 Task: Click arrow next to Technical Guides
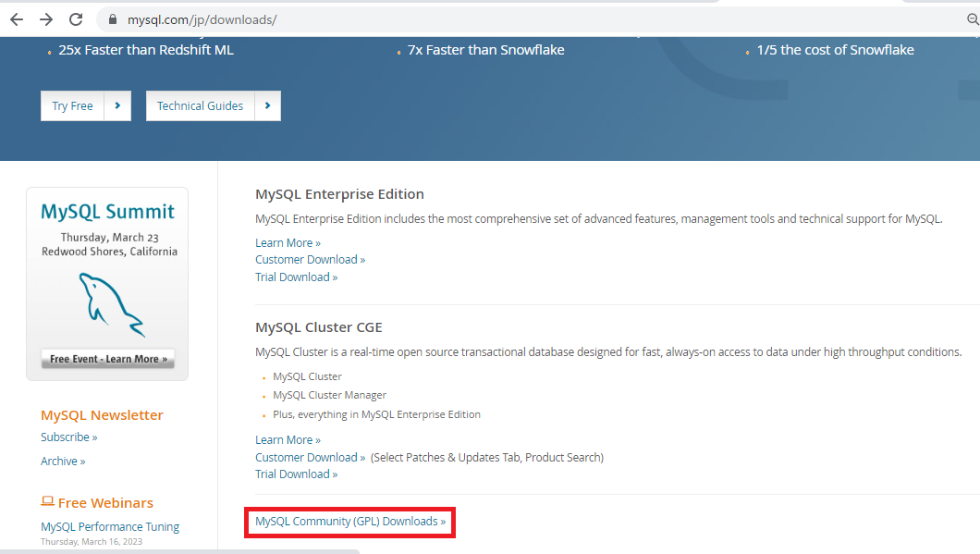coord(267,105)
